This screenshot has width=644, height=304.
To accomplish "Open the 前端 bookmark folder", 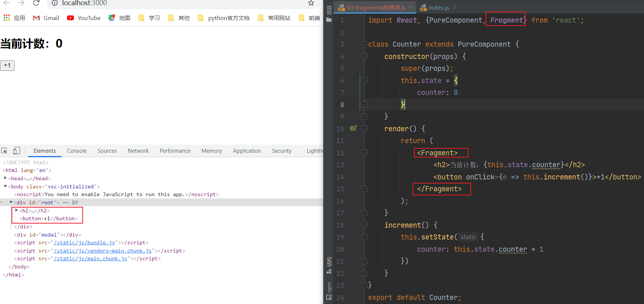I will (309, 18).
